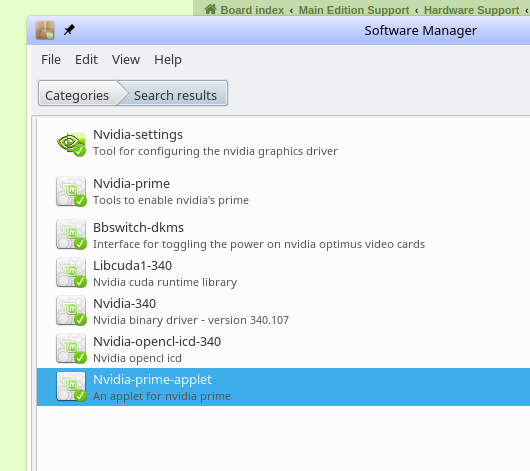Viewport: 530px width, 471px height.
Task: Select the Bbswitch-dkms package title
Action: click(139, 228)
